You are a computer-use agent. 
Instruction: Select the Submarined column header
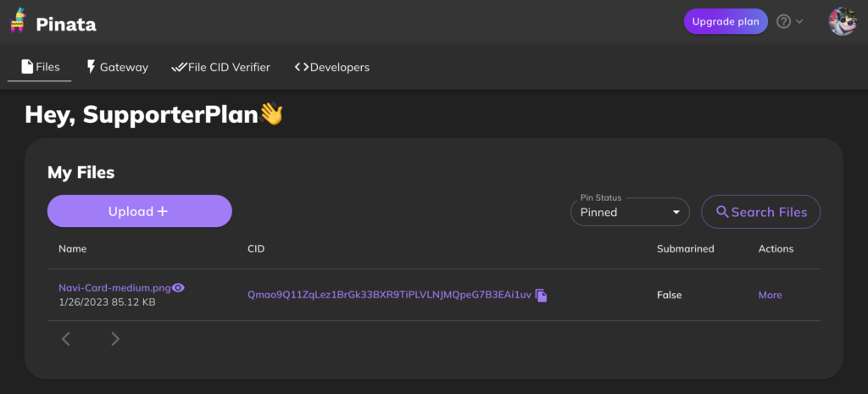point(685,248)
